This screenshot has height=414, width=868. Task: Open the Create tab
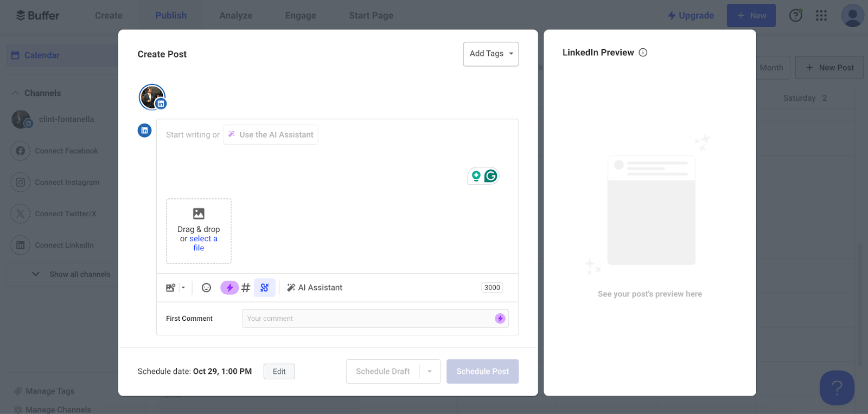pos(108,16)
